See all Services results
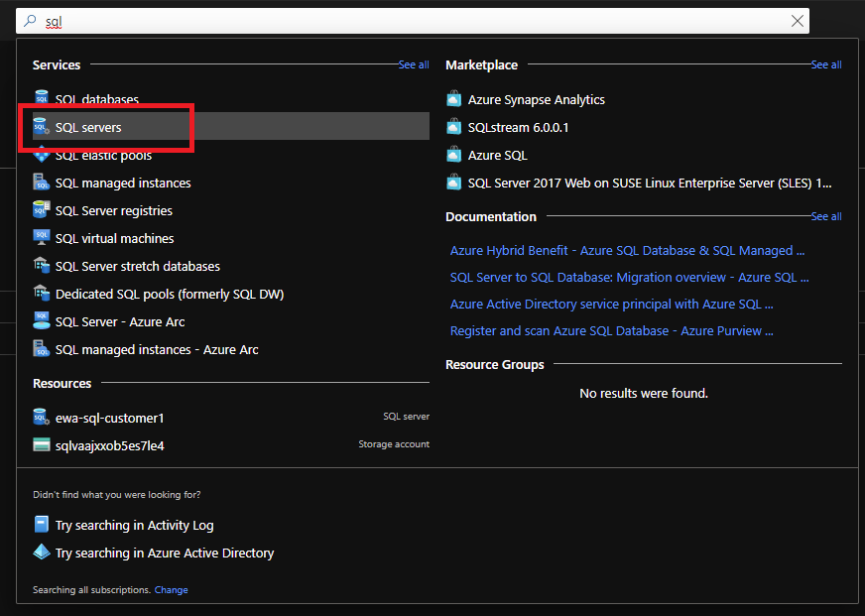The image size is (865, 616). pos(414,64)
